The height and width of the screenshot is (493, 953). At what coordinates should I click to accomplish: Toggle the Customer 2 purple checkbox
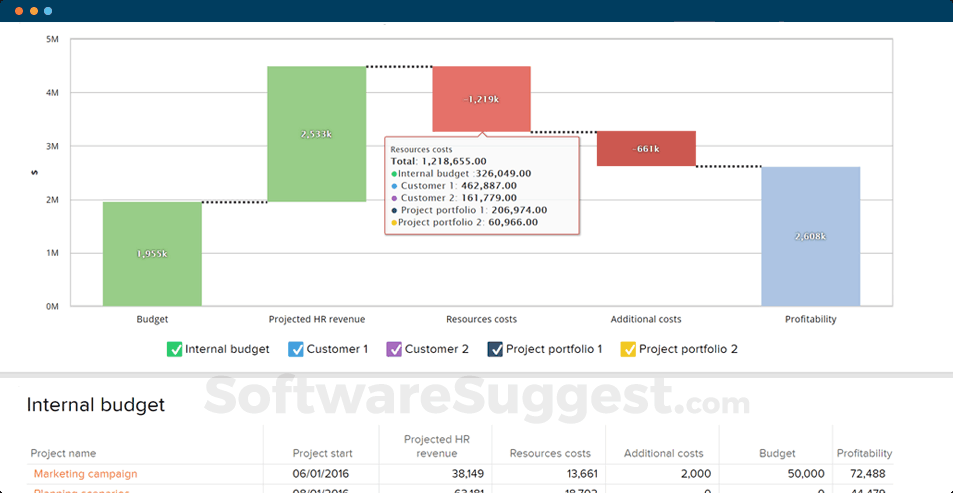coord(394,349)
